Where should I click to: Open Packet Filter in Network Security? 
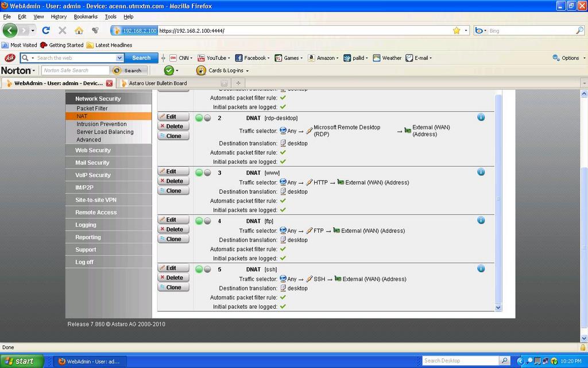click(92, 108)
